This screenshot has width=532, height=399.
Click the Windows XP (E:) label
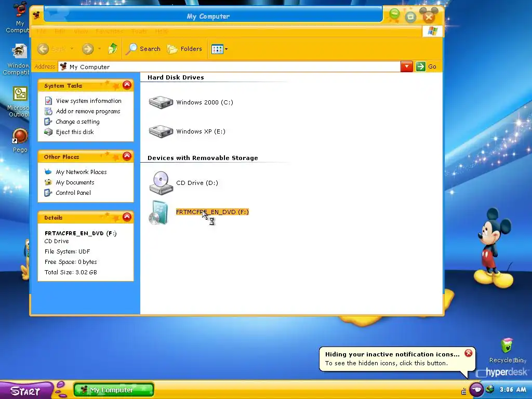(x=201, y=131)
